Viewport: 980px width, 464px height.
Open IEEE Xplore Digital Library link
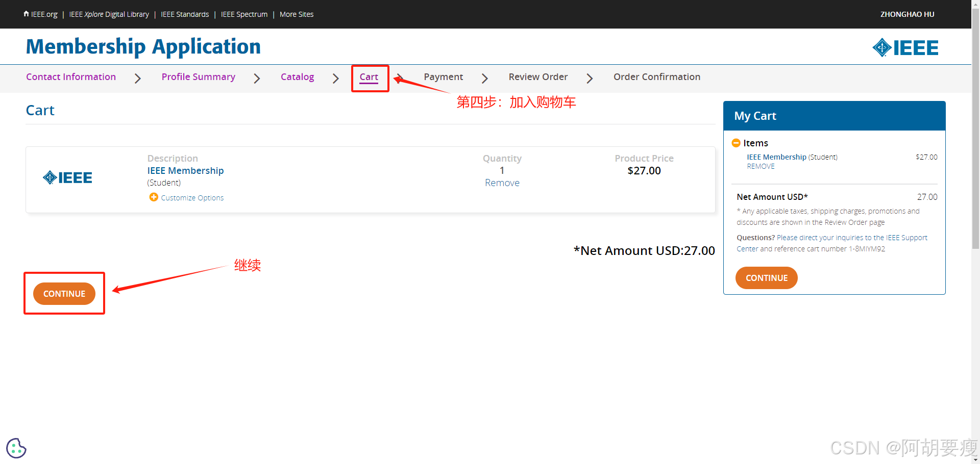[x=109, y=14]
